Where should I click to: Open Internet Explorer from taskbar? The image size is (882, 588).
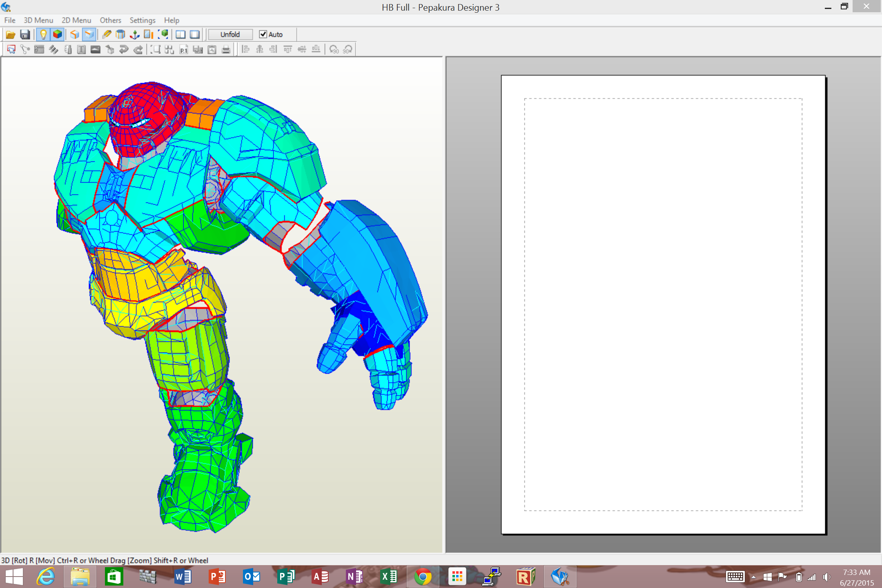point(46,577)
